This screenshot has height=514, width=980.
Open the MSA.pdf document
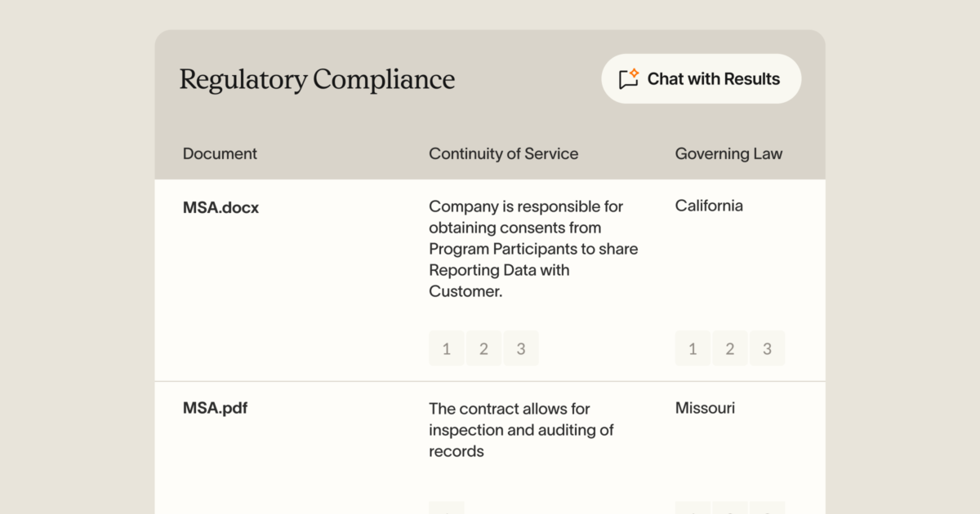coord(215,408)
